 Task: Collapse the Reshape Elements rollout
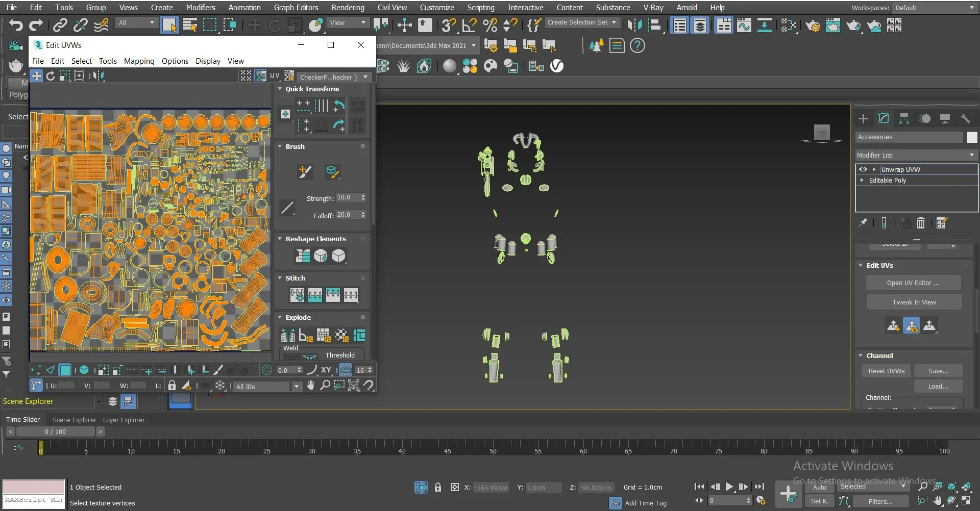(x=280, y=239)
